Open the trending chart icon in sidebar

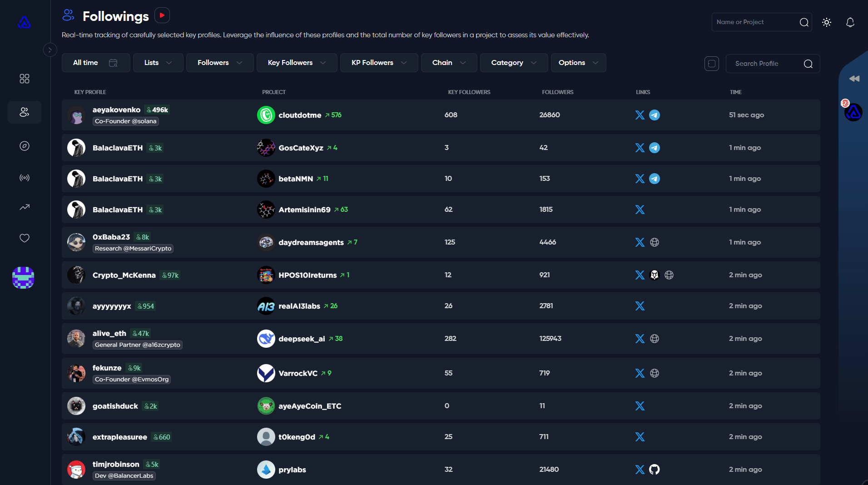pos(25,207)
